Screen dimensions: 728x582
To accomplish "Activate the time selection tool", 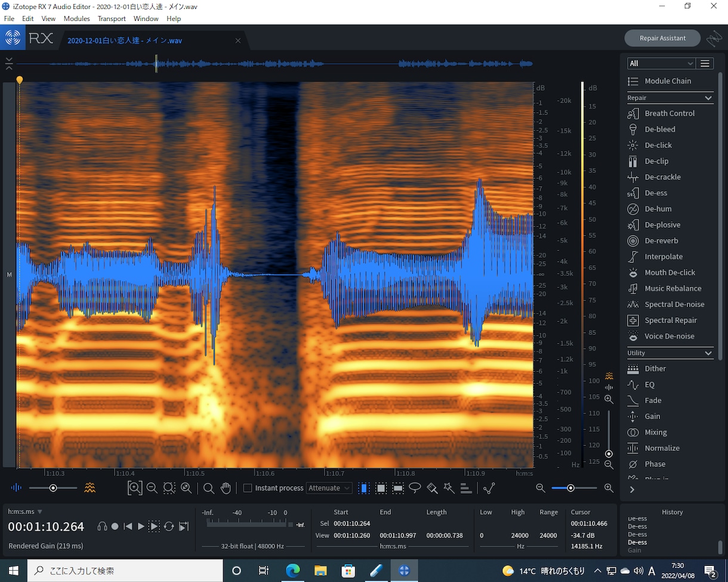I will [x=363, y=488].
